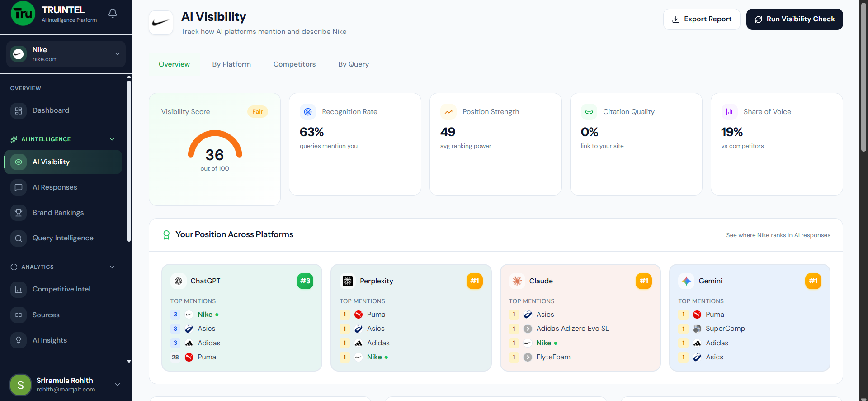Image resolution: width=868 pixels, height=401 pixels.
Task: Click the Export Report button
Action: click(702, 19)
